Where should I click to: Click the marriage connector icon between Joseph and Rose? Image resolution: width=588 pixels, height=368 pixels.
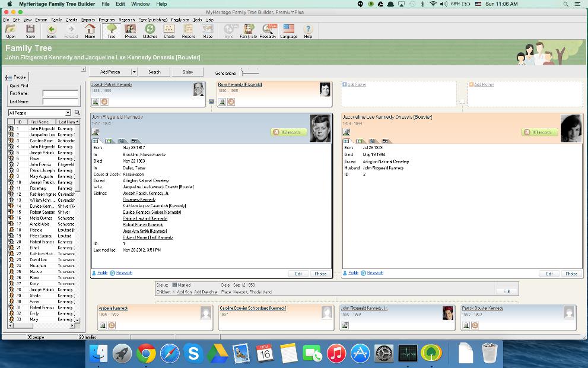click(211, 101)
